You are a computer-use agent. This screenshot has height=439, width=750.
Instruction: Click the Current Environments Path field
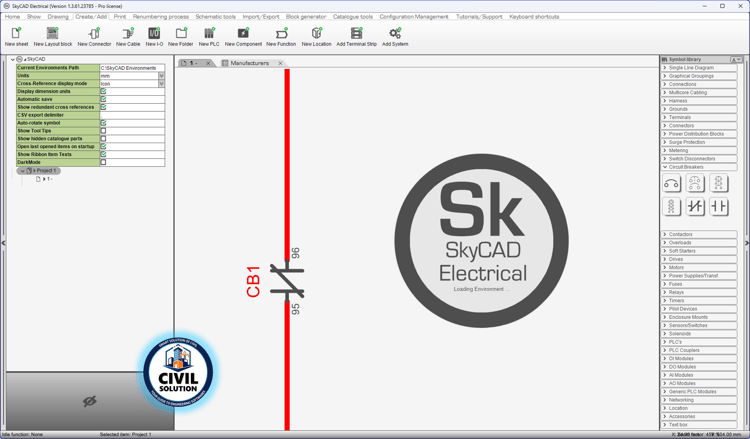tap(132, 68)
